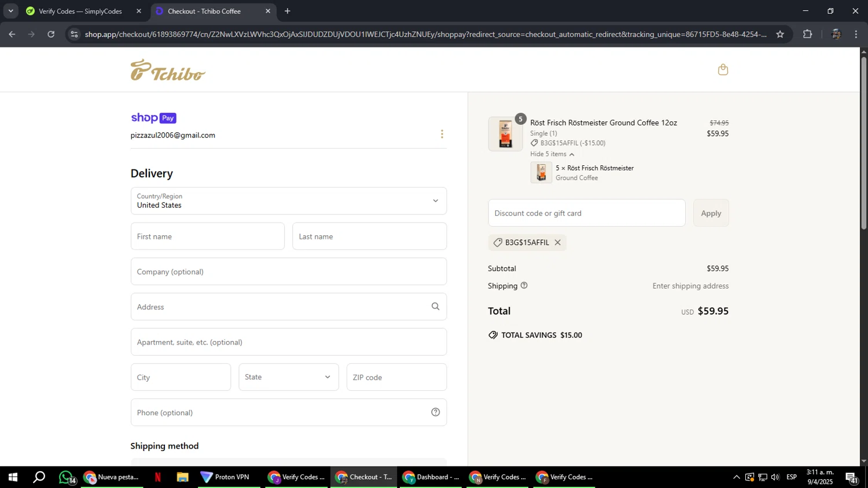Image resolution: width=868 pixels, height=488 pixels.
Task: Close the Checkout Tchibo Coffee tab
Action: [268, 11]
